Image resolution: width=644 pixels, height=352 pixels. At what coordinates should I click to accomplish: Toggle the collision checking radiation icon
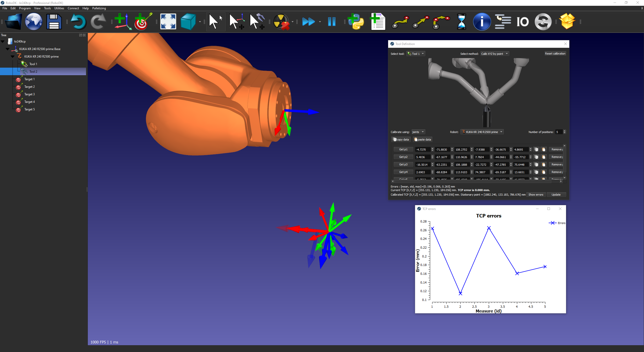281,22
